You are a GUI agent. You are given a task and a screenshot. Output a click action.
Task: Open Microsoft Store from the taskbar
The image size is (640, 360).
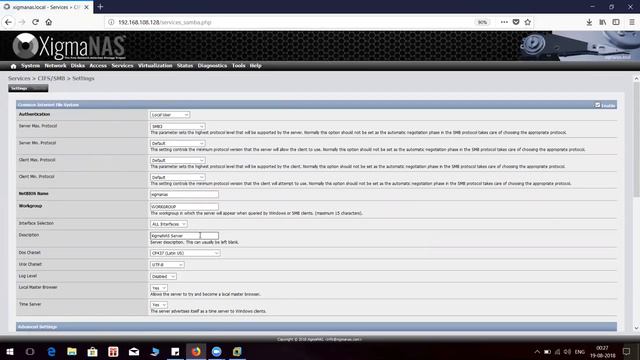pyautogui.click(x=93, y=351)
